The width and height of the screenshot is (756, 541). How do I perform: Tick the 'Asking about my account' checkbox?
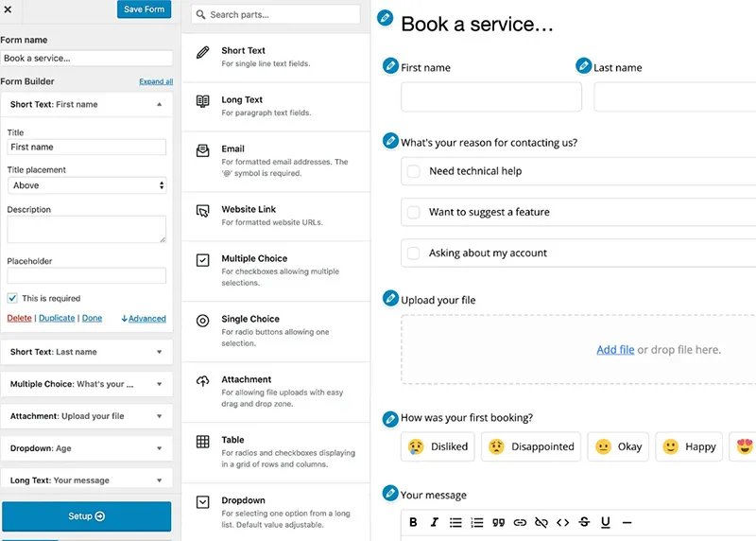[413, 253]
